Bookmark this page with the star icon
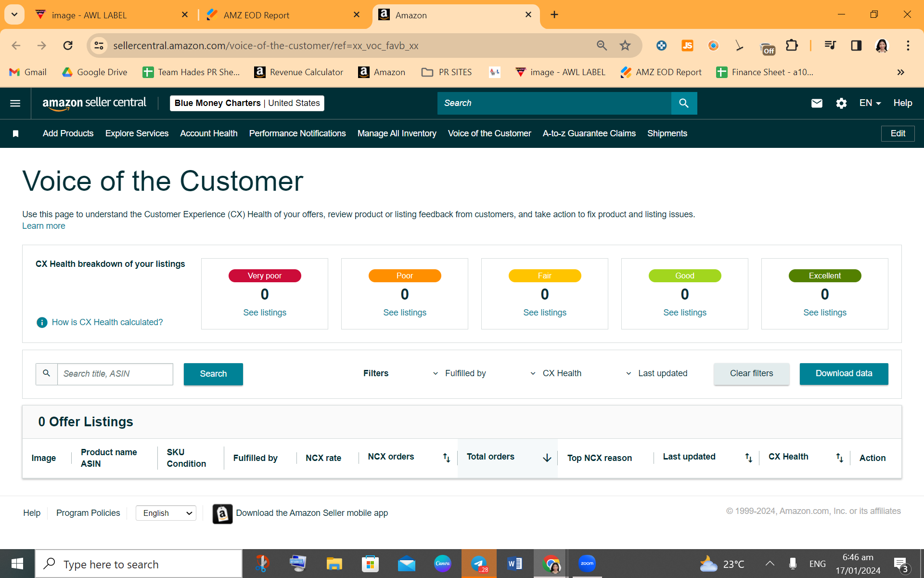Viewport: 924px width, 578px height. click(625, 45)
